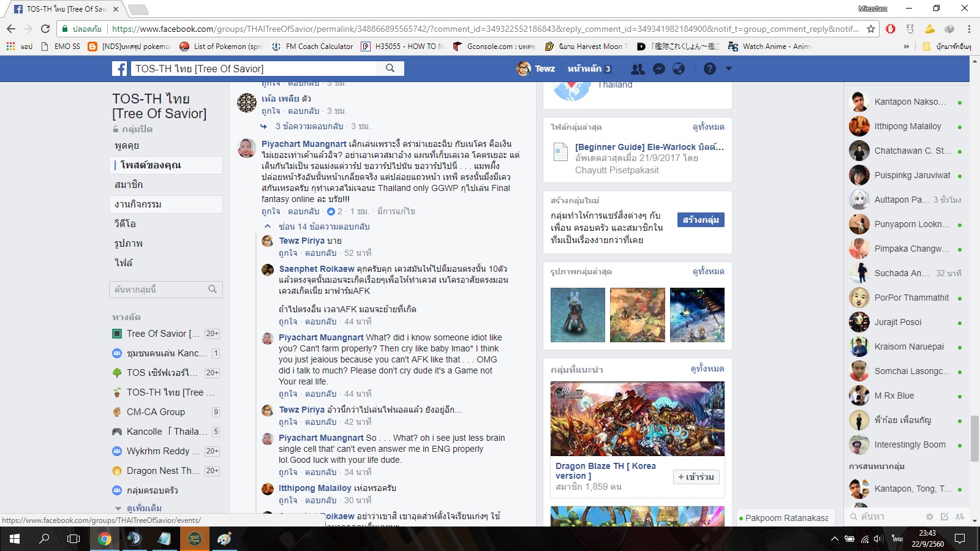Viewport: 980px width, 551px height.
Task: Start new message from chat sidebar
Action: (x=944, y=517)
